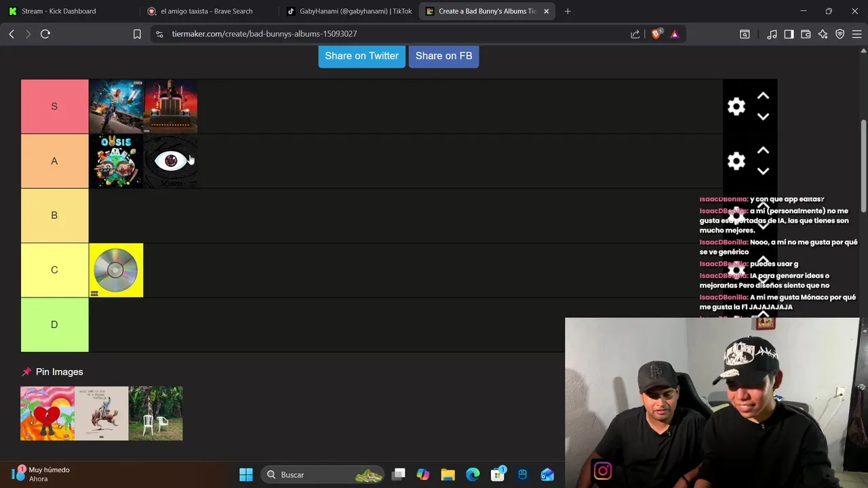Open the Muy húmedo weather widget

(41, 474)
